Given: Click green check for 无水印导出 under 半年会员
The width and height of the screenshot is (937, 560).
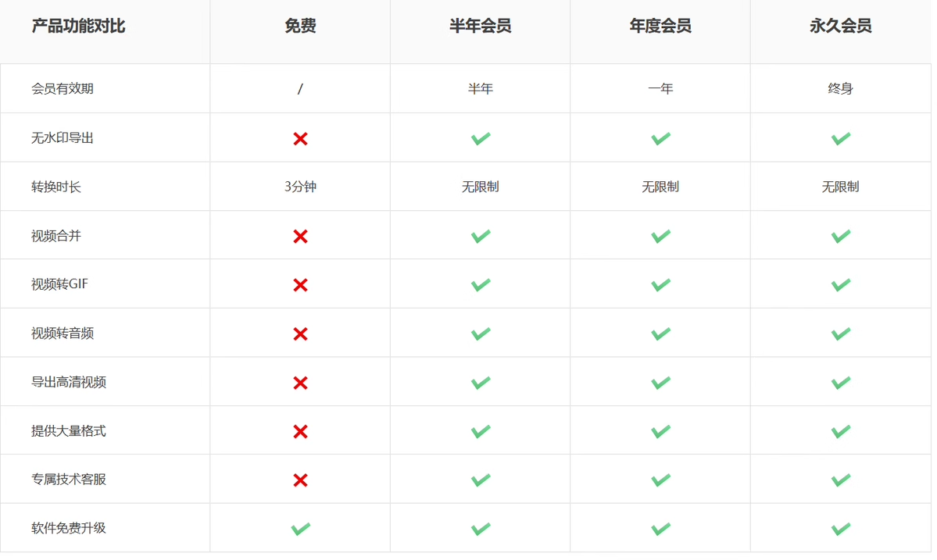Looking at the screenshot, I should [x=481, y=138].
